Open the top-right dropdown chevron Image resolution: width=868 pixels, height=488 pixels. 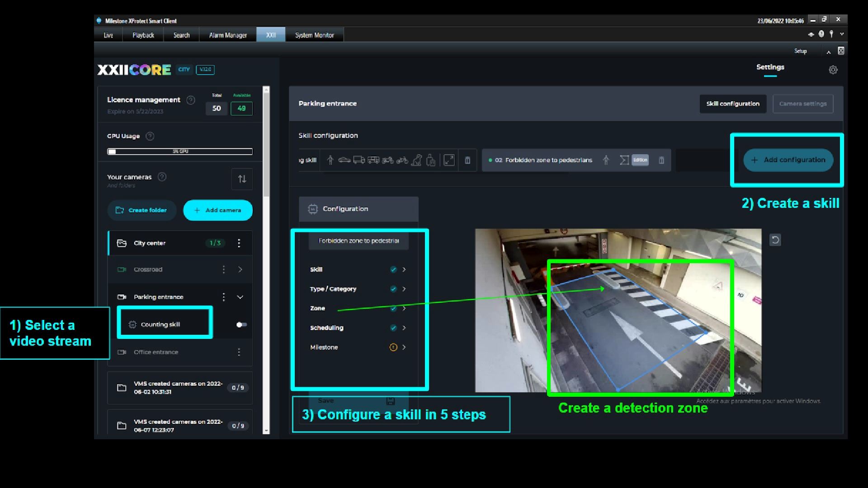click(x=842, y=34)
